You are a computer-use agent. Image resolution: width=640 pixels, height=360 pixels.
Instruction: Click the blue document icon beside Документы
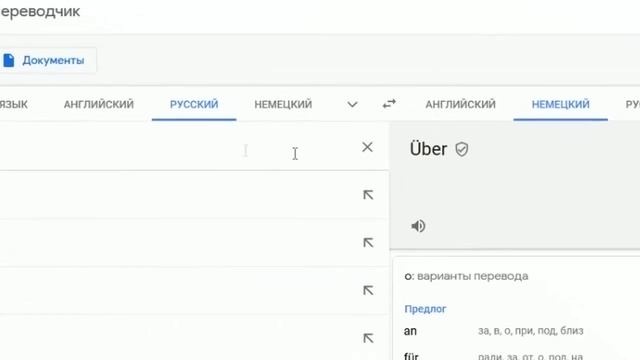[x=9, y=60]
